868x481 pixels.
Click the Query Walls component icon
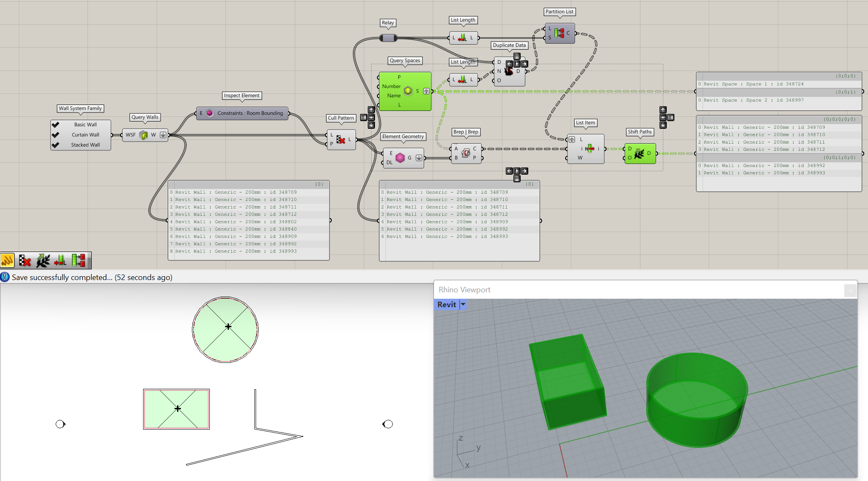(x=144, y=135)
